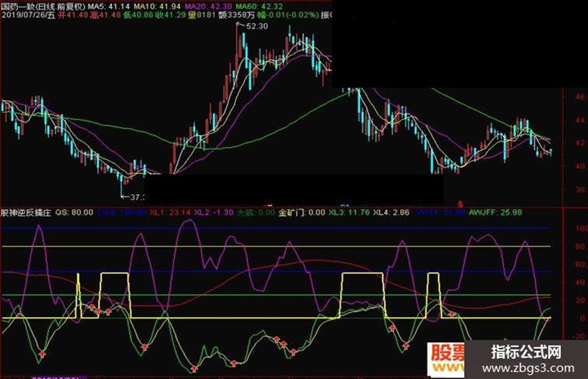Click the 42 tick on price axis

coord(579,143)
